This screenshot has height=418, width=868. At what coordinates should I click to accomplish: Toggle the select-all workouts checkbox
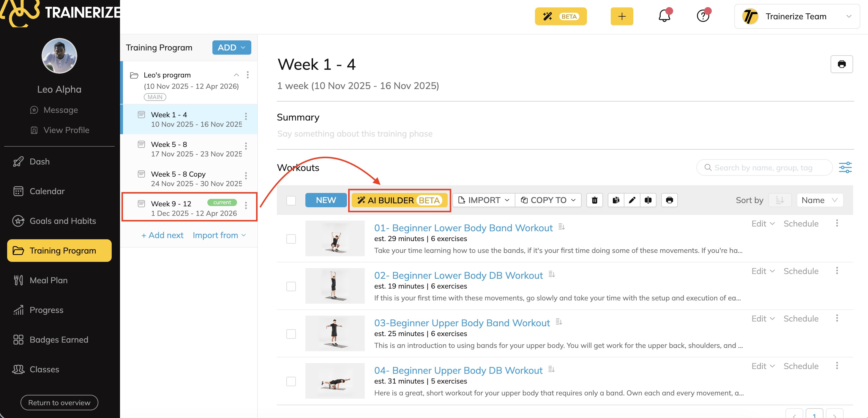(x=291, y=200)
